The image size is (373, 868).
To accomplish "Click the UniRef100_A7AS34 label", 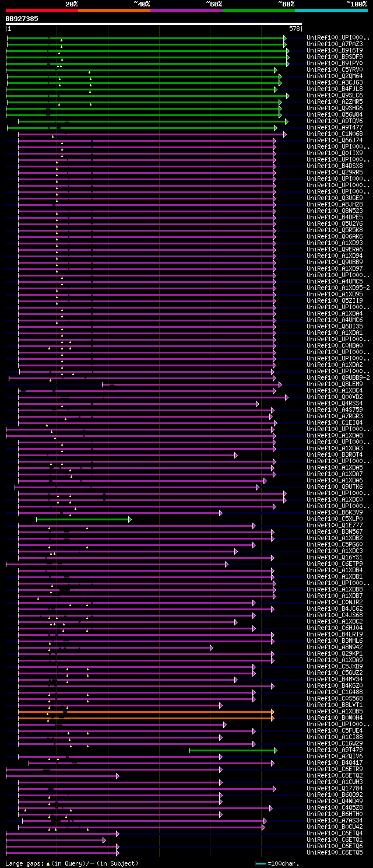I will pos(335,820).
